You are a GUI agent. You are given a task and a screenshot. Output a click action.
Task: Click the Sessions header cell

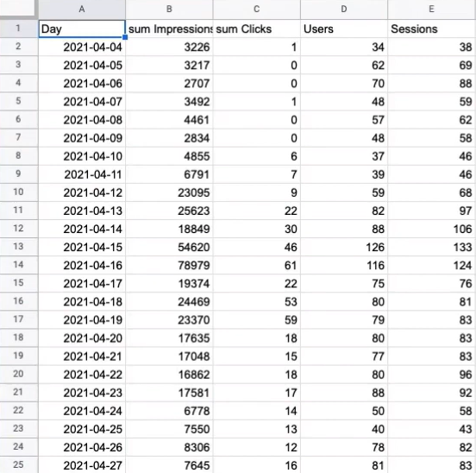432,29
